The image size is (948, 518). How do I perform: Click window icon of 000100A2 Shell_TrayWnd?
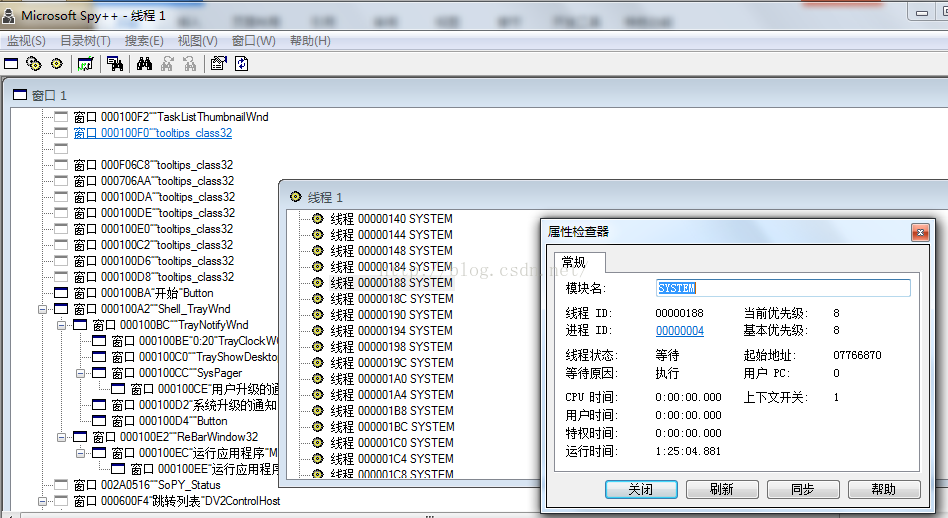61,309
